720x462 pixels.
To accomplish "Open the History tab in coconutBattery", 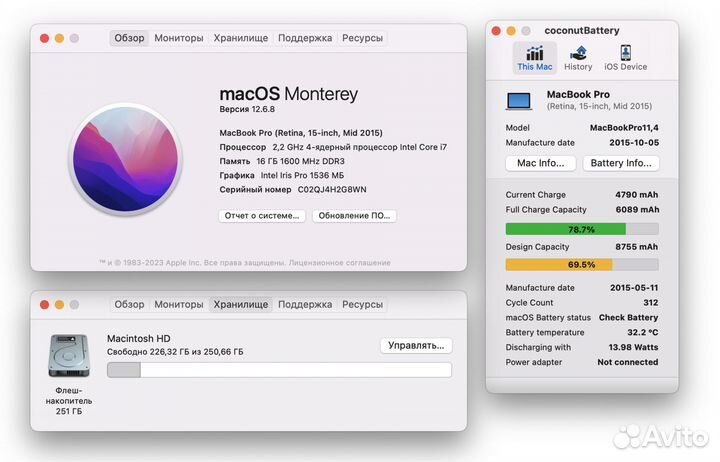I will pyautogui.click(x=578, y=58).
